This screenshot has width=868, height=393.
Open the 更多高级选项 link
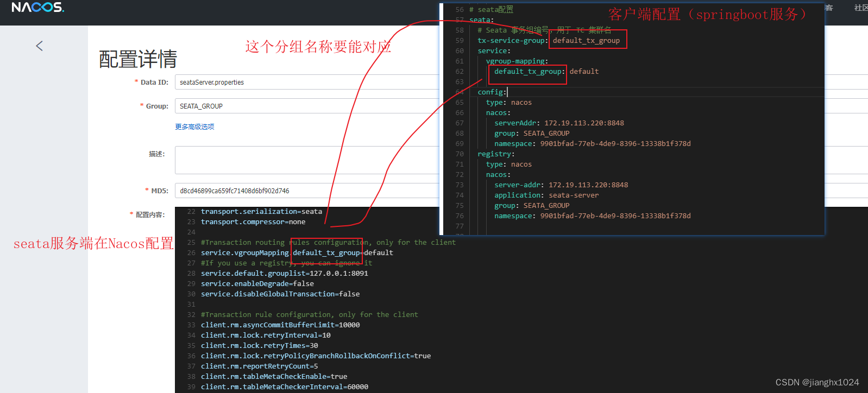194,127
